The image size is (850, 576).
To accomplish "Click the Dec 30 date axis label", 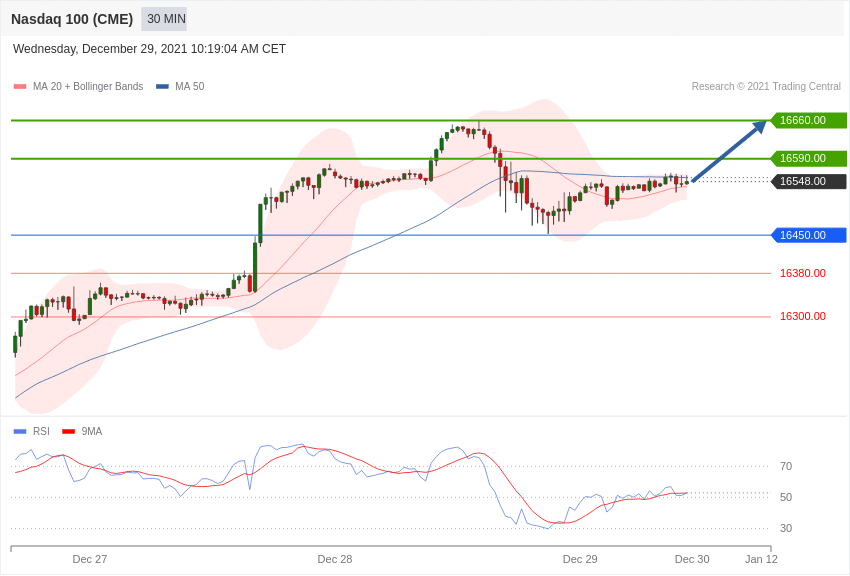I will coord(692,559).
